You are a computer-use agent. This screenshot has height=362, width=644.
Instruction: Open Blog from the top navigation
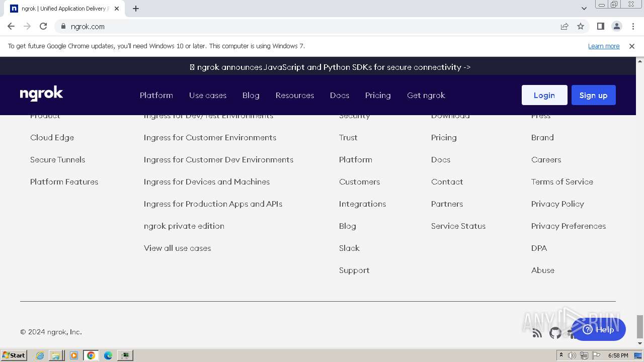click(x=251, y=95)
